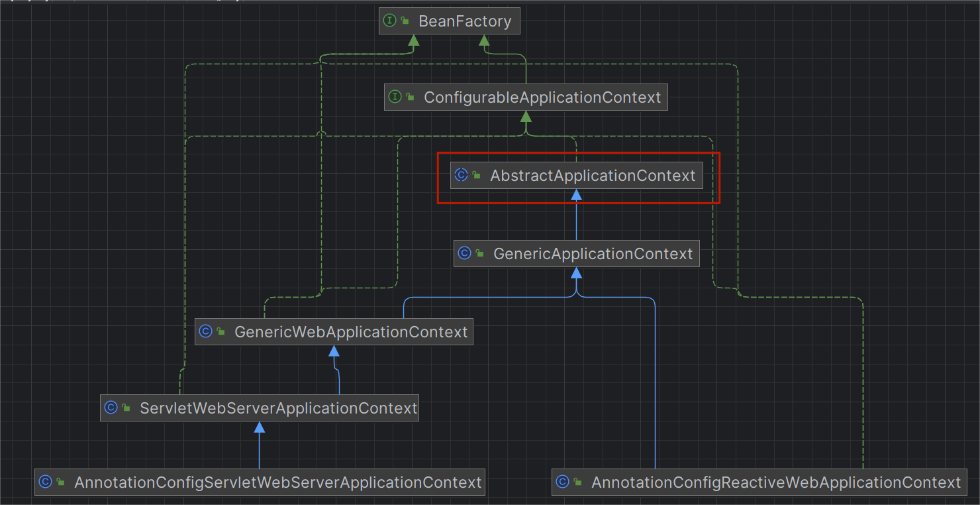Click the class icon beside ServletWebServerApplicationContext

111,408
